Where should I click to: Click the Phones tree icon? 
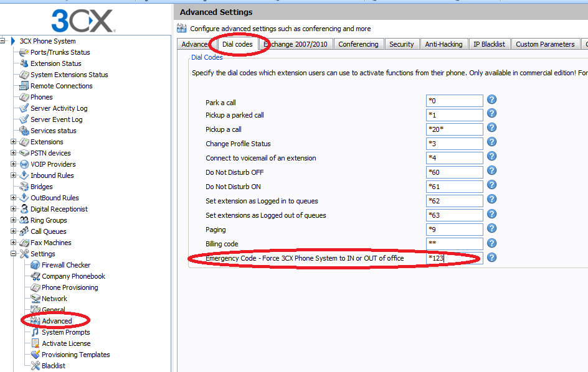(x=24, y=97)
